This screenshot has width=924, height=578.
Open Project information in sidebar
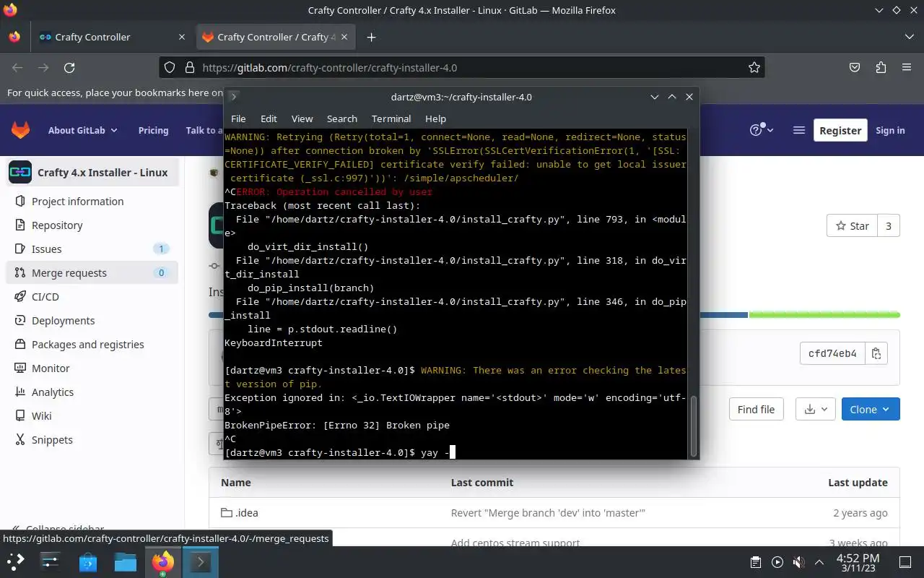click(92, 201)
